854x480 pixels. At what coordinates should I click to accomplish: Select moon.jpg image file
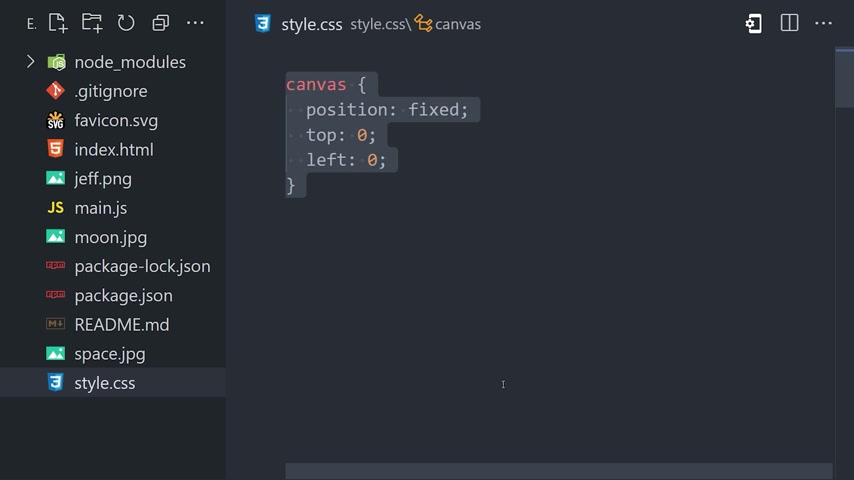tap(113, 237)
